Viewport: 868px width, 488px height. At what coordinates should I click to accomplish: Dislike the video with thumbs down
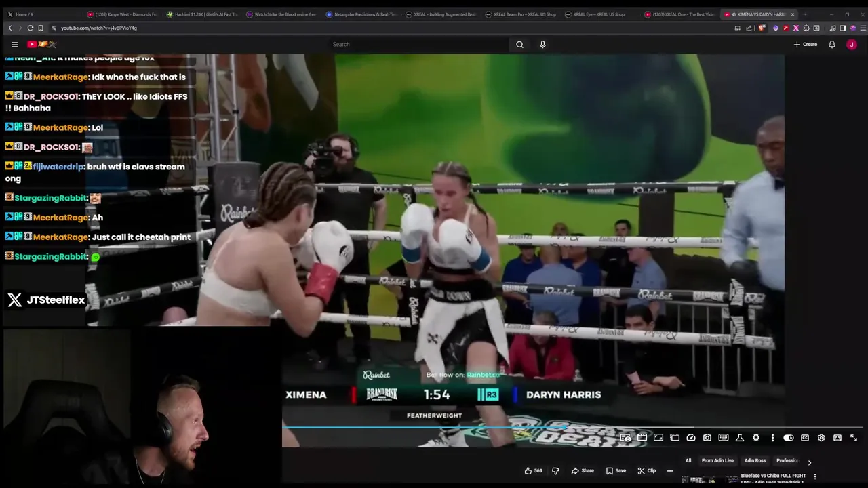pyautogui.click(x=555, y=470)
